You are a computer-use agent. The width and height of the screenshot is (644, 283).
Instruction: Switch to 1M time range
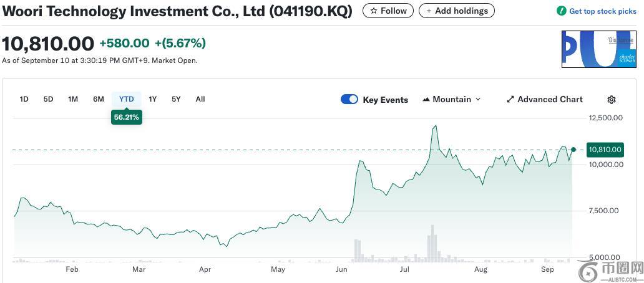click(73, 99)
